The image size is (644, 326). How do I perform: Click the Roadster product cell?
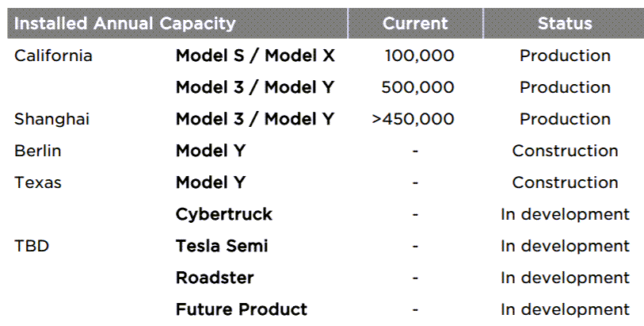click(215, 278)
